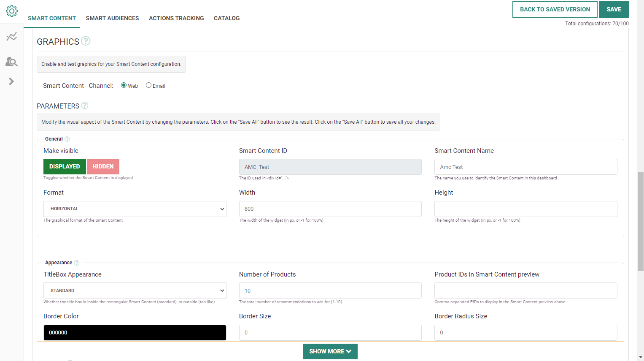Switch to the Smart Audiences tab
This screenshot has width=644, height=361.
coord(112,18)
